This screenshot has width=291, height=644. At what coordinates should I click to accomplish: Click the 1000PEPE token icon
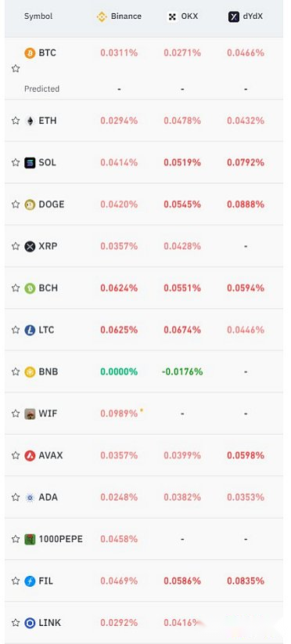(30, 539)
